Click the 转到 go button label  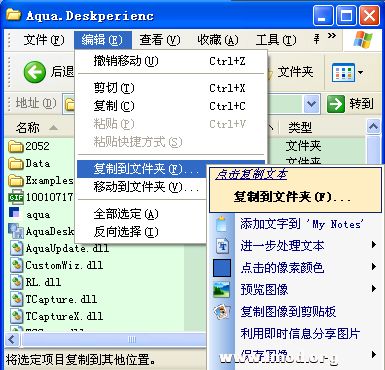[x=361, y=104]
